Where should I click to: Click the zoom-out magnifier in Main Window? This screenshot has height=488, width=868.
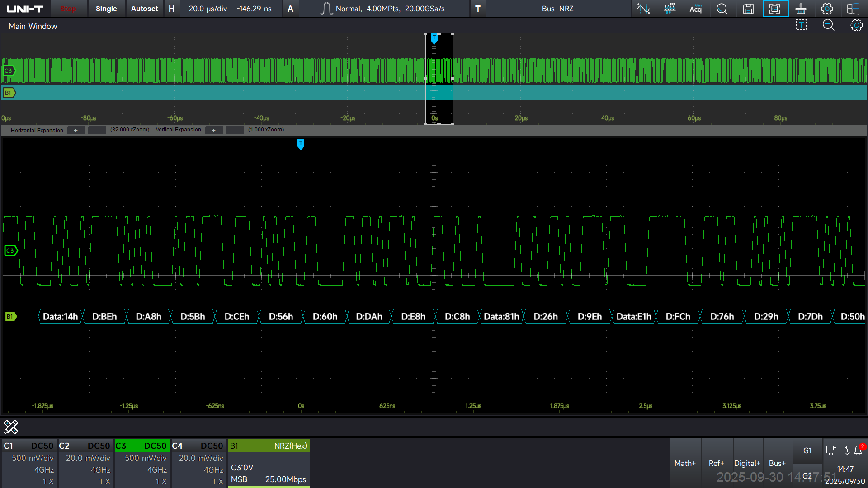pyautogui.click(x=828, y=25)
